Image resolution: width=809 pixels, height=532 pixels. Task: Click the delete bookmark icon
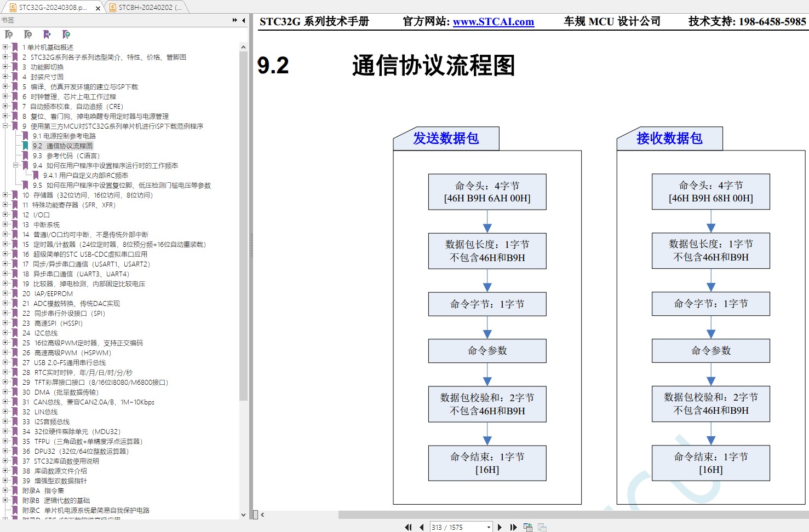tap(9, 34)
